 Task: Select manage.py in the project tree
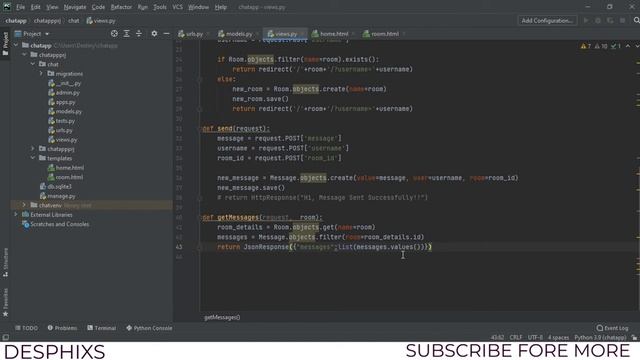[x=58, y=196]
